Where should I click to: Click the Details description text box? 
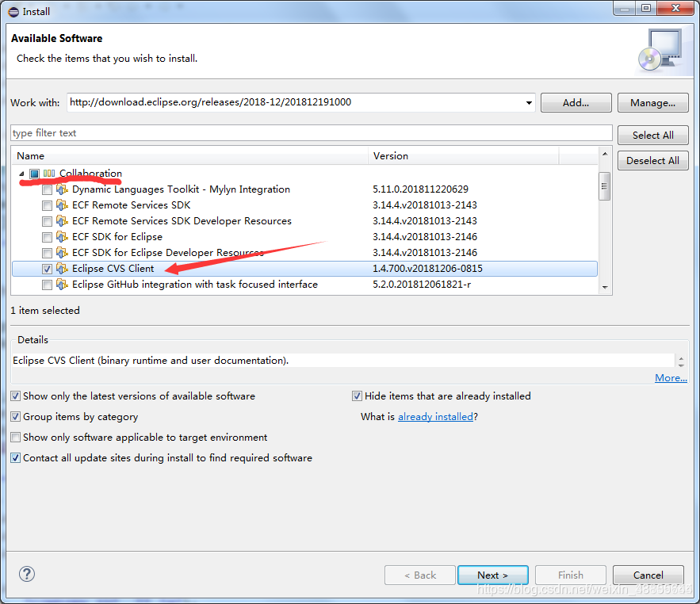342,361
